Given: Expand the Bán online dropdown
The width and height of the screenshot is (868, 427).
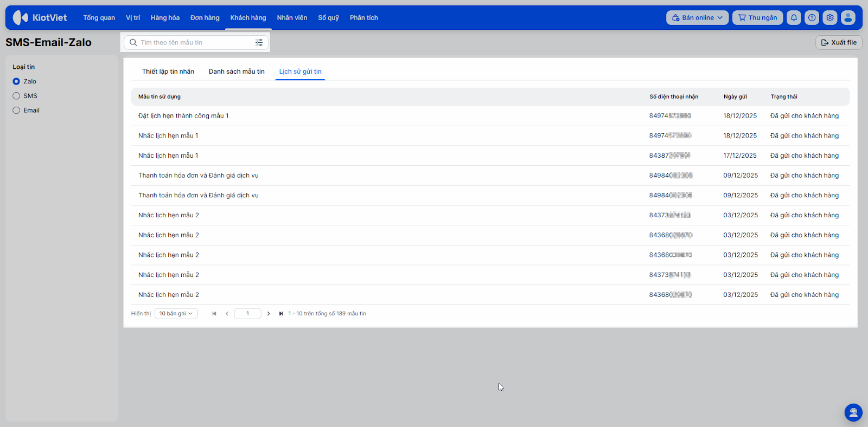Looking at the screenshot, I should [697, 18].
